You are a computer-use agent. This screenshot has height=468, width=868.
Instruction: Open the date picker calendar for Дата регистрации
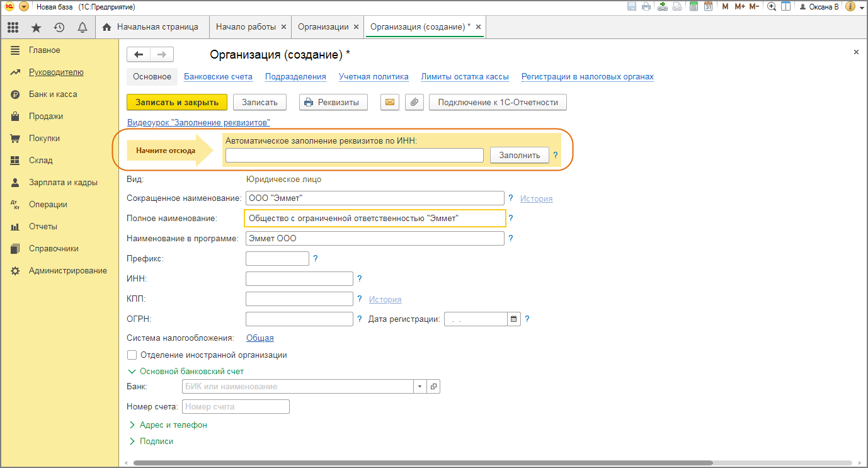click(x=514, y=319)
